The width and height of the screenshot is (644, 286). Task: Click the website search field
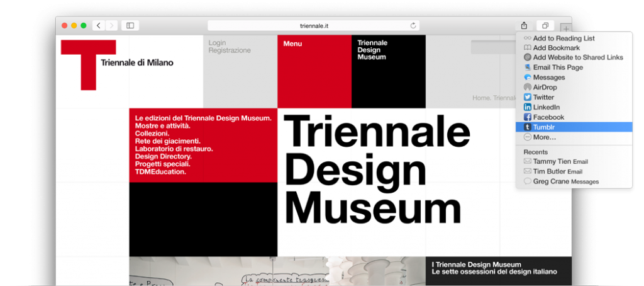(493, 47)
